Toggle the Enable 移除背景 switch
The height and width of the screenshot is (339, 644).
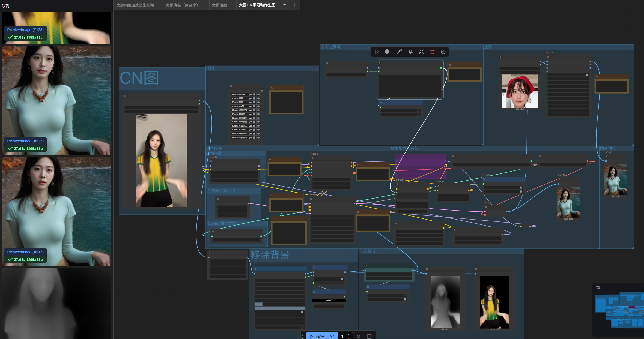pos(254,134)
